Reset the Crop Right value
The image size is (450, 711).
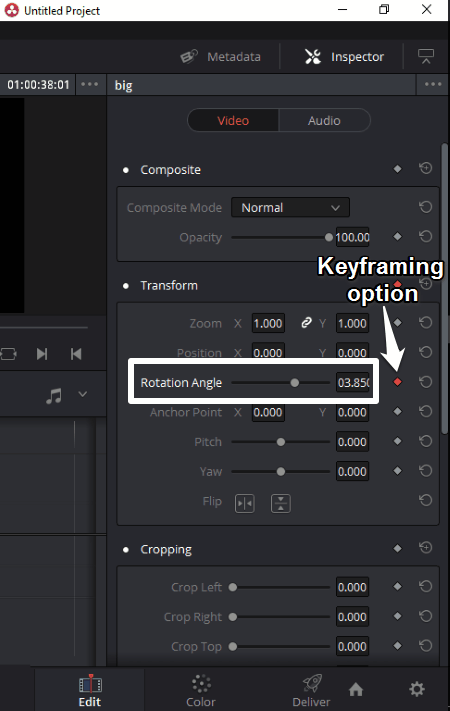tap(426, 616)
